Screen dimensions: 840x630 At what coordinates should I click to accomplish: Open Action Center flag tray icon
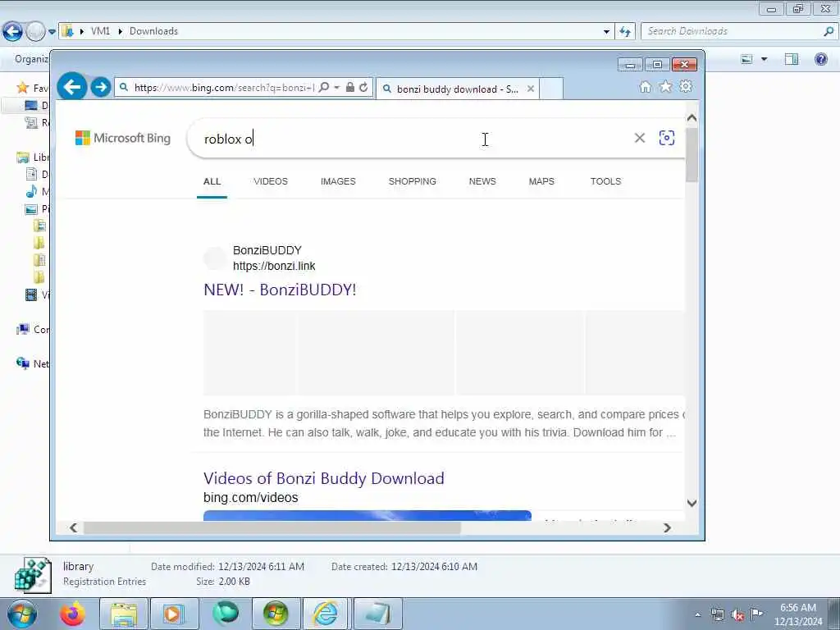pos(756,614)
